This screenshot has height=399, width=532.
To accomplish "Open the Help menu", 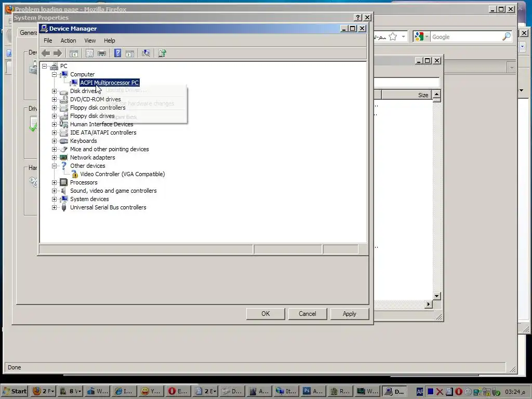I will [109, 41].
